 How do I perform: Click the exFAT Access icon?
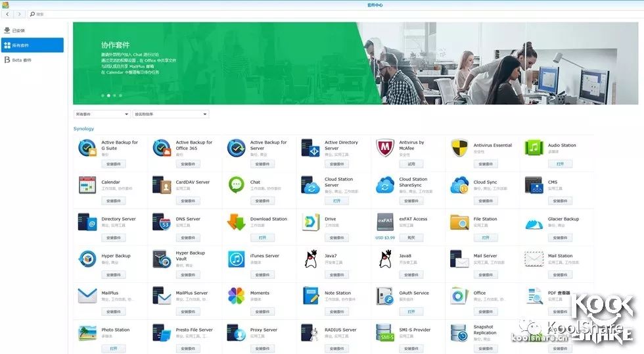385,222
